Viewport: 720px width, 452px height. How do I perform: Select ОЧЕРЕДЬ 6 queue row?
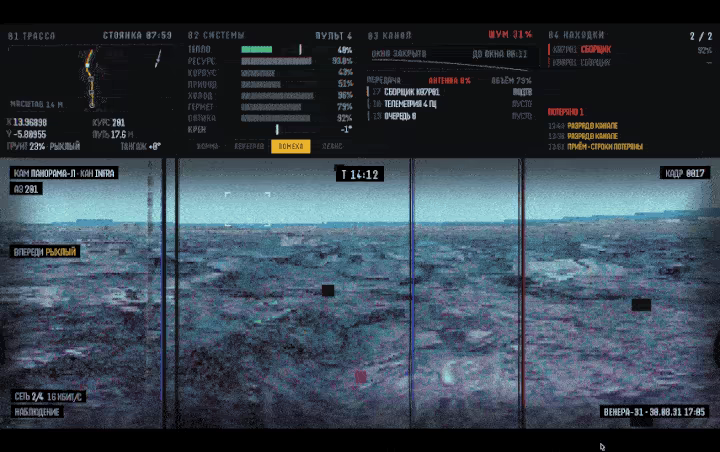pyautogui.click(x=450, y=116)
